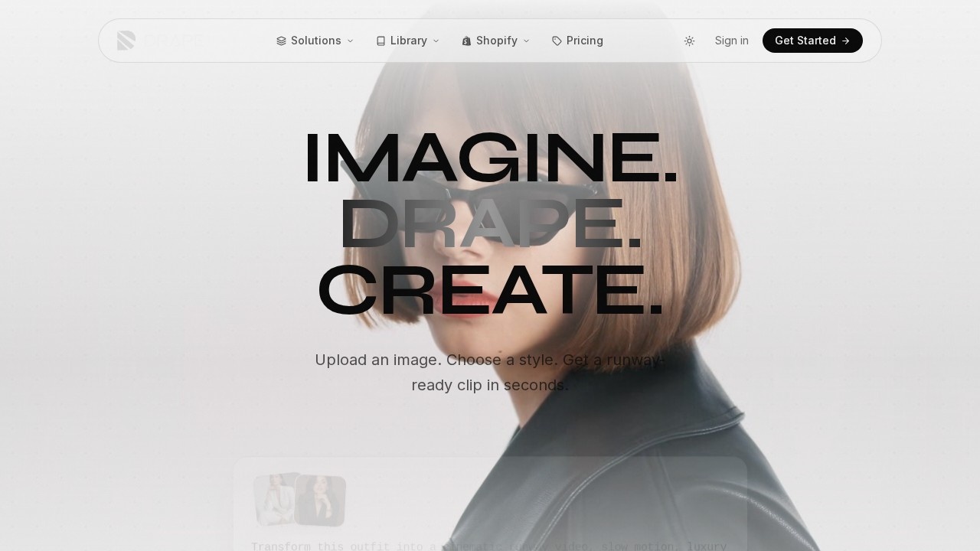The height and width of the screenshot is (551, 980).
Task: Click the Sign in link
Action: click(x=732, y=41)
